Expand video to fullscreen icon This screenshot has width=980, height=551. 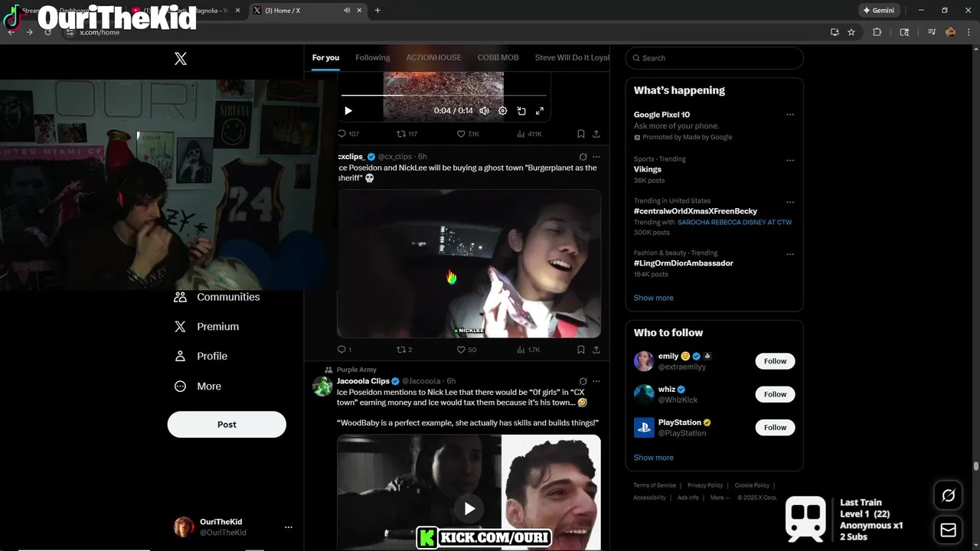click(x=540, y=111)
